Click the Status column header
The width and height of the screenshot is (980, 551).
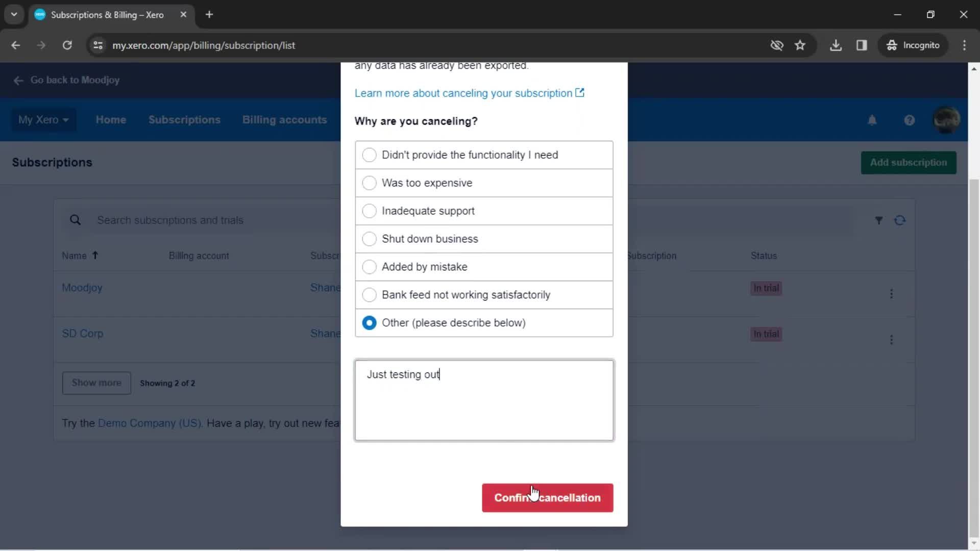pos(764,256)
